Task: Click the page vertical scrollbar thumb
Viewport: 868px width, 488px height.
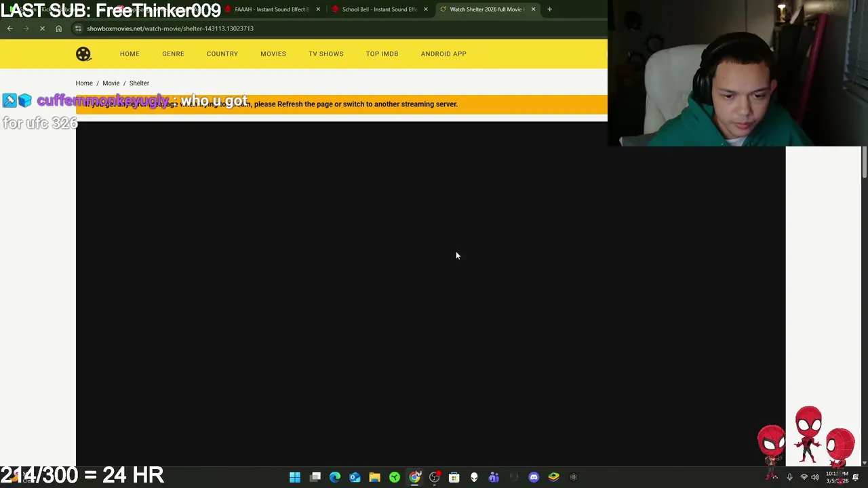Action: 865,161
